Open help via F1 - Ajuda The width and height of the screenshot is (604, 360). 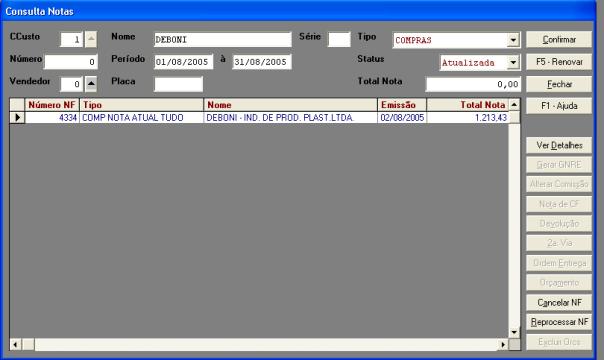tap(559, 106)
